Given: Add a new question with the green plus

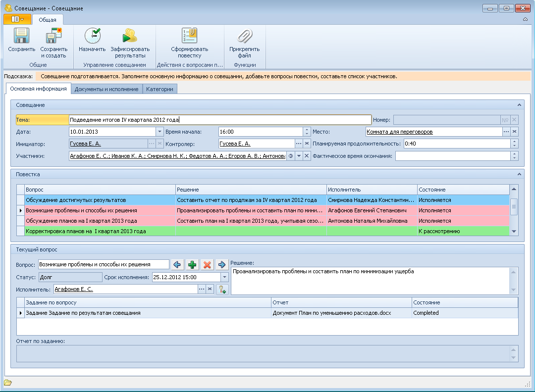Looking at the screenshot, I should [x=192, y=264].
